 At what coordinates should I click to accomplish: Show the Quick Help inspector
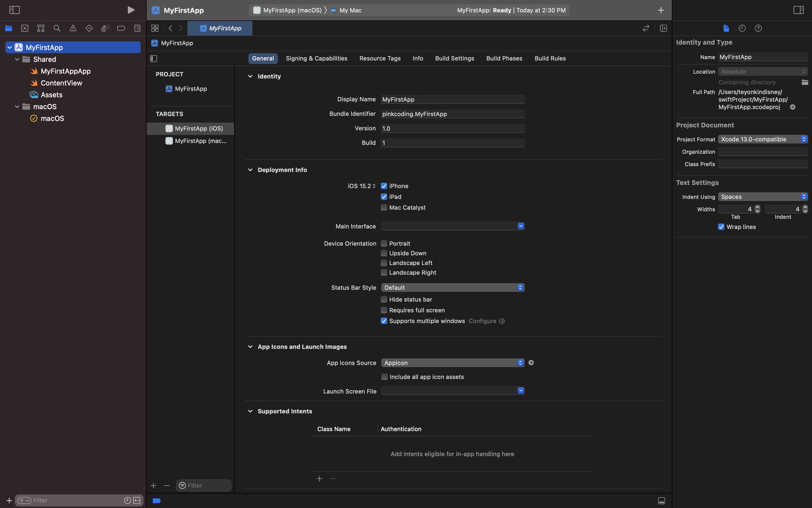coord(758,28)
